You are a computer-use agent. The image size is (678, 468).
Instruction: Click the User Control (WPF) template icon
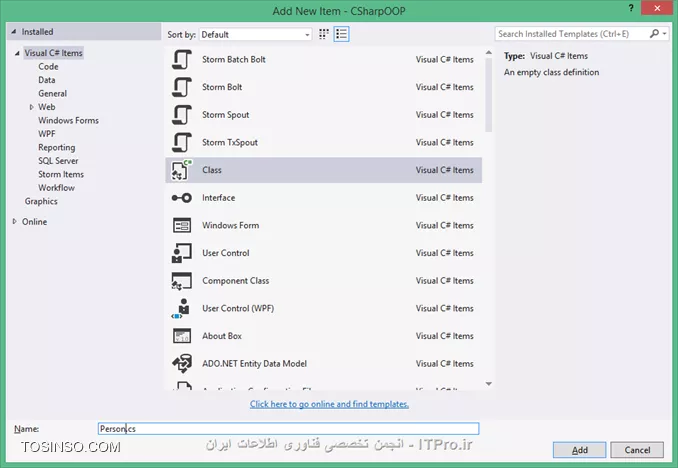(182, 308)
